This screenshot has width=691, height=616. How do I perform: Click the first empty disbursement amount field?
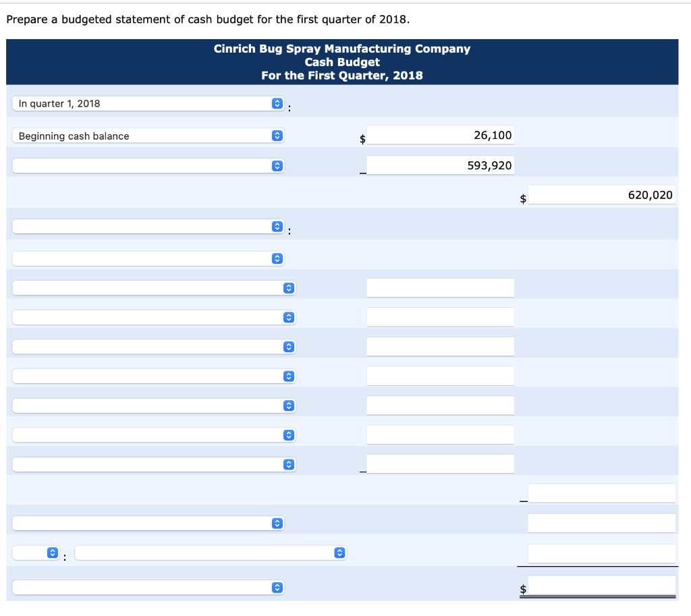click(440, 287)
